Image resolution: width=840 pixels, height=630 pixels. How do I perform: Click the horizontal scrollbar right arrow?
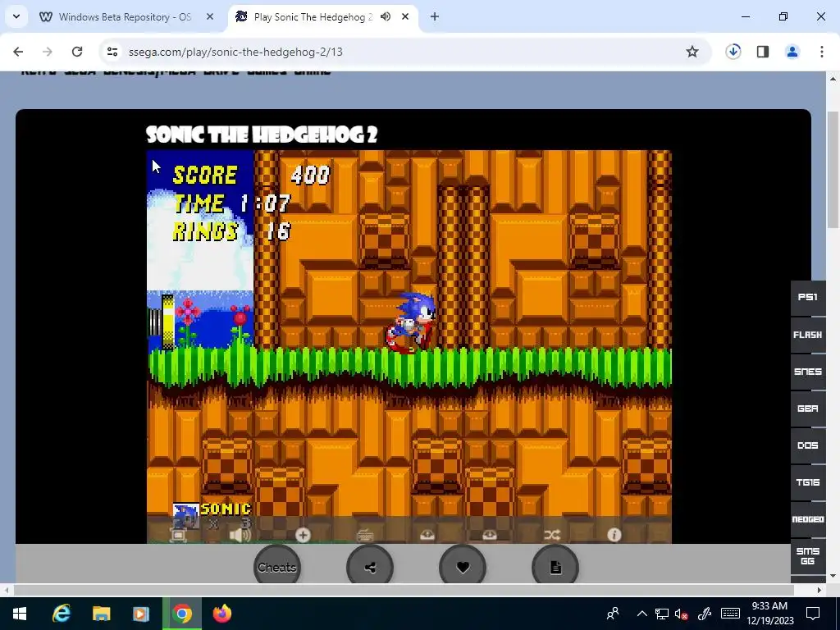[x=819, y=590]
